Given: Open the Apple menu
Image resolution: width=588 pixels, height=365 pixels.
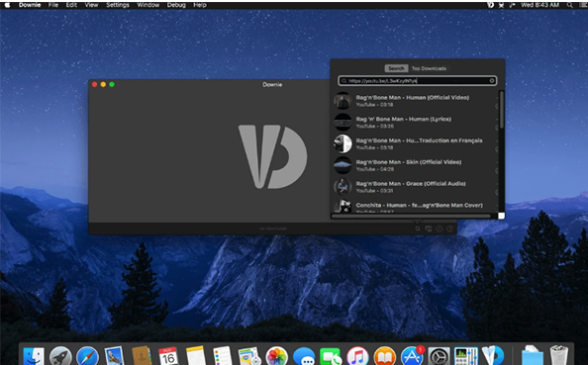Looking at the screenshot, I should click(x=8, y=5).
